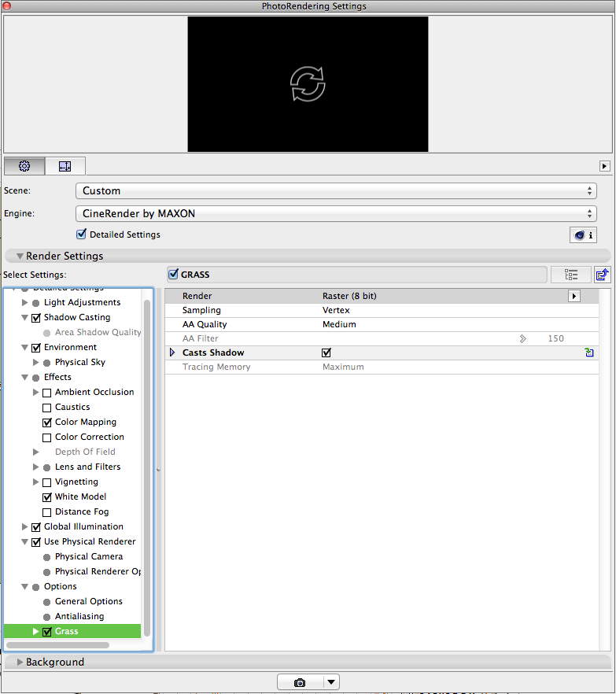
Task: Select the cut-off Physical Renderer Op tree item
Action: pyautogui.click(x=98, y=571)
